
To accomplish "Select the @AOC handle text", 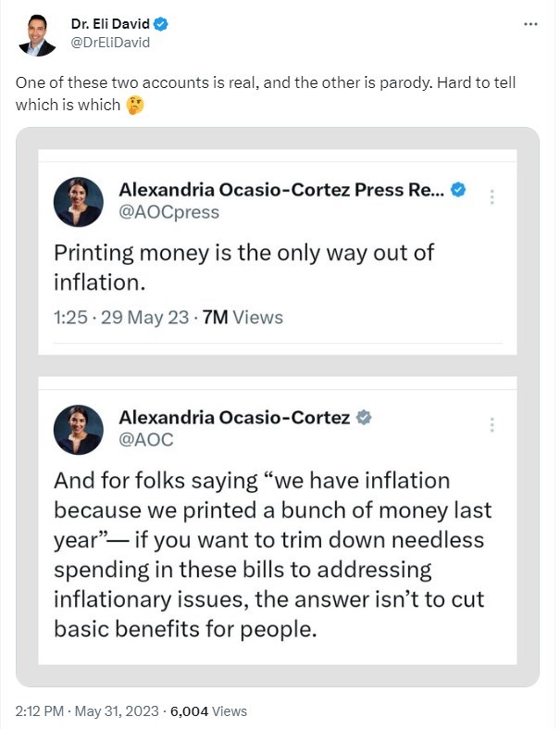I will click(x=146, y=440).
